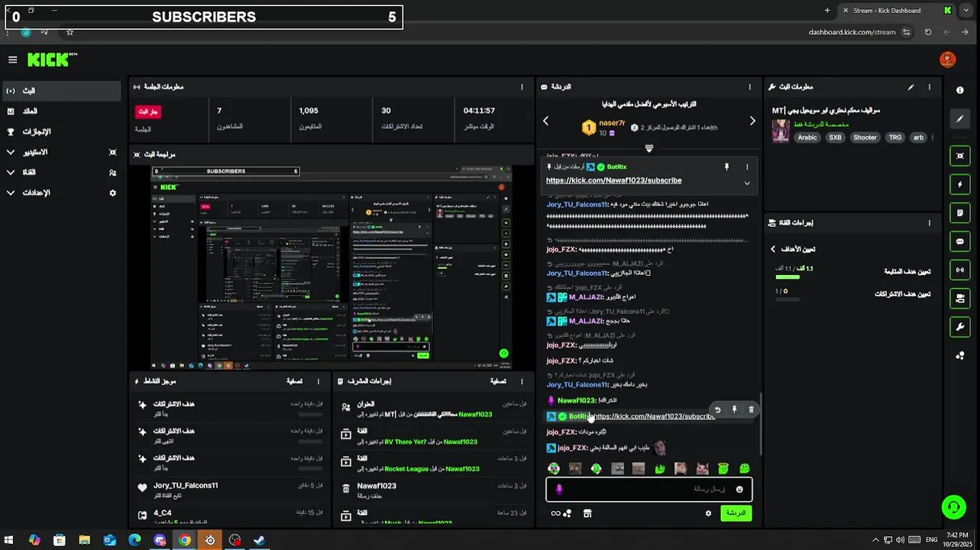980x550 pixels.
Task: Open channel actions panel three-dot menu
Action: point(930,223)
